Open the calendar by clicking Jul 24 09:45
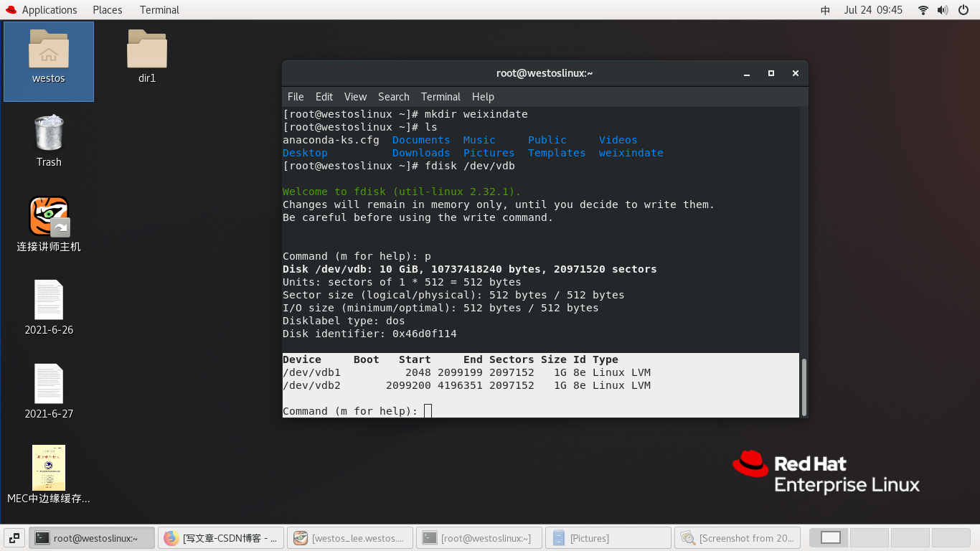980x551 pixels. (x=873, y=9)
